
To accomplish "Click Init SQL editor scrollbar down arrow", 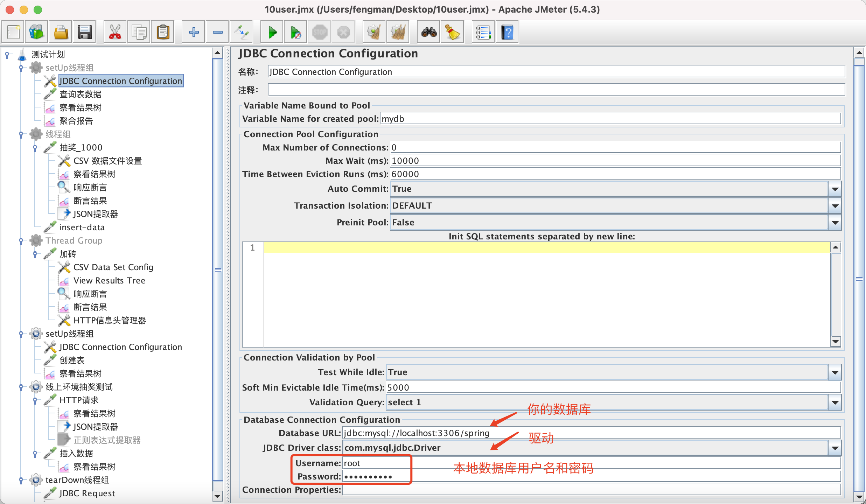I will (x=836, y=342).
